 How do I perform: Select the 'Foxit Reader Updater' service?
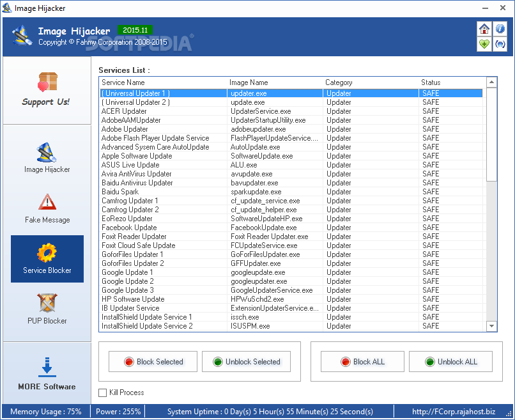291,237
